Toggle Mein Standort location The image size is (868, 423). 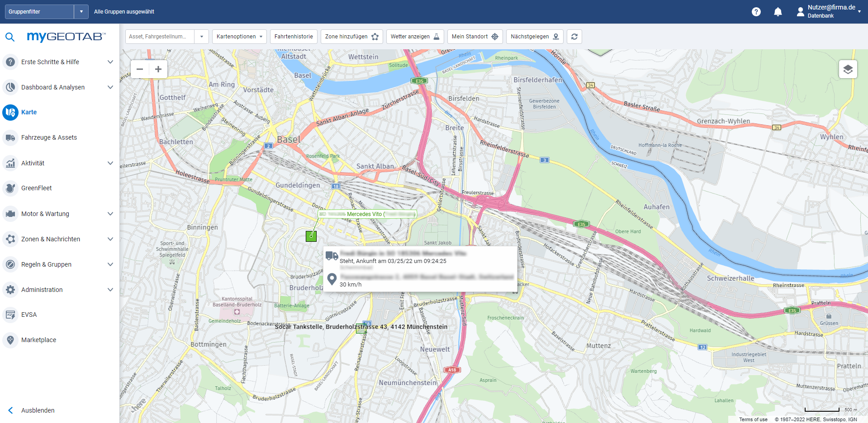[x=474, y=37]
